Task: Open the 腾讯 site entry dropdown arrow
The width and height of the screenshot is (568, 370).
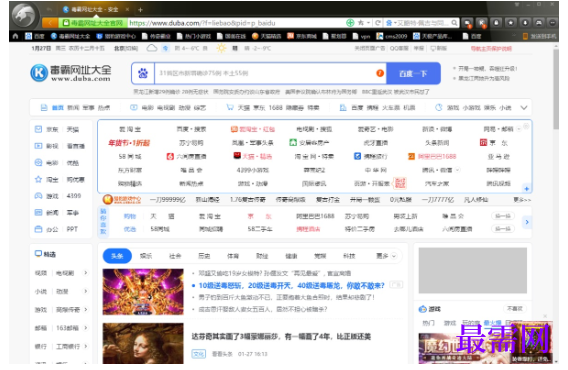Action: click(x=458, y=170)
